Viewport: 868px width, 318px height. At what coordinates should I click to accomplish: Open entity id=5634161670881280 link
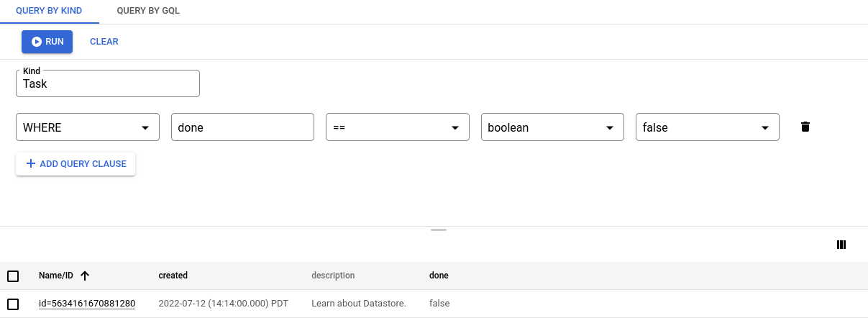click(x=87, y=304)
